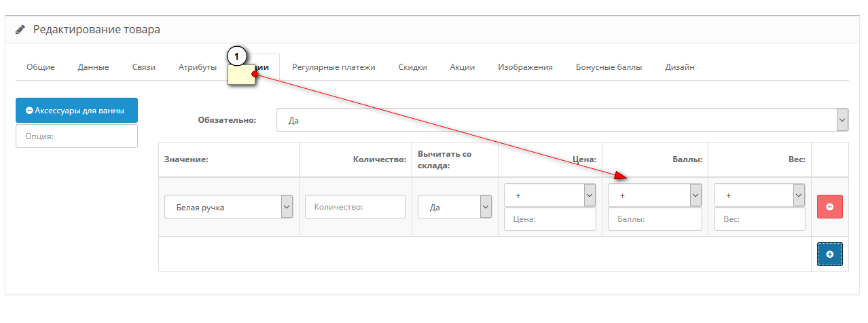
Task: Open the Дизайн tab
Action: pyautogui.click(x=680, y=67)
